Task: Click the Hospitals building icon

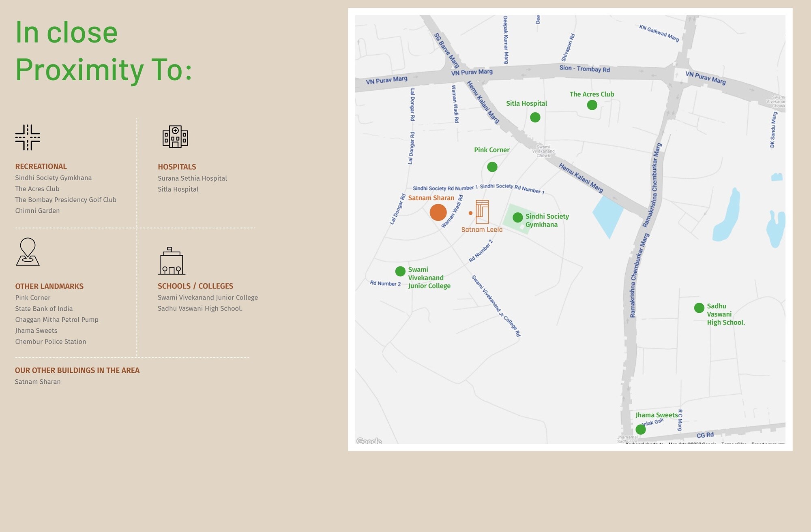Action: click(175, 137)
